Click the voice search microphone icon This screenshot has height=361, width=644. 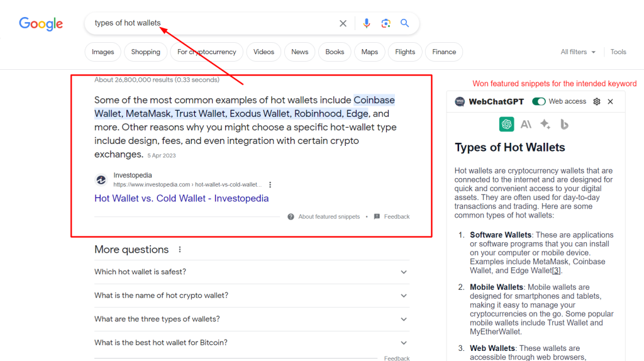coord(367,23)
